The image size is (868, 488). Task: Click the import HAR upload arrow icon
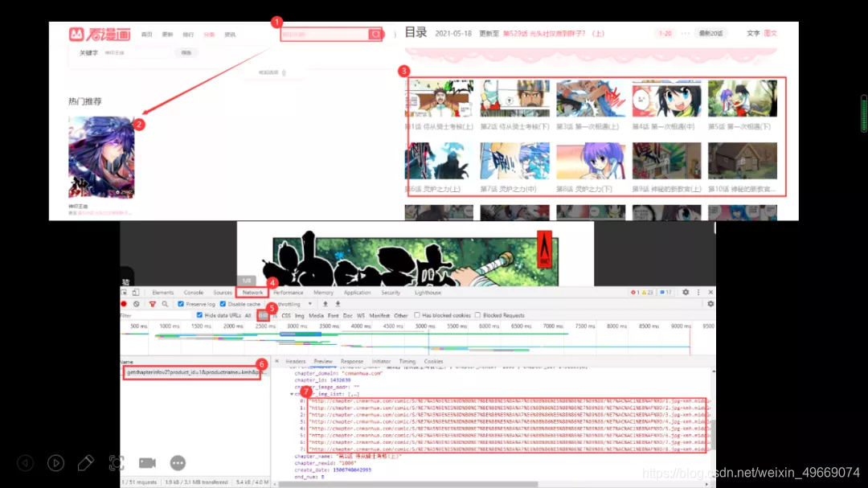click(325, 304)
